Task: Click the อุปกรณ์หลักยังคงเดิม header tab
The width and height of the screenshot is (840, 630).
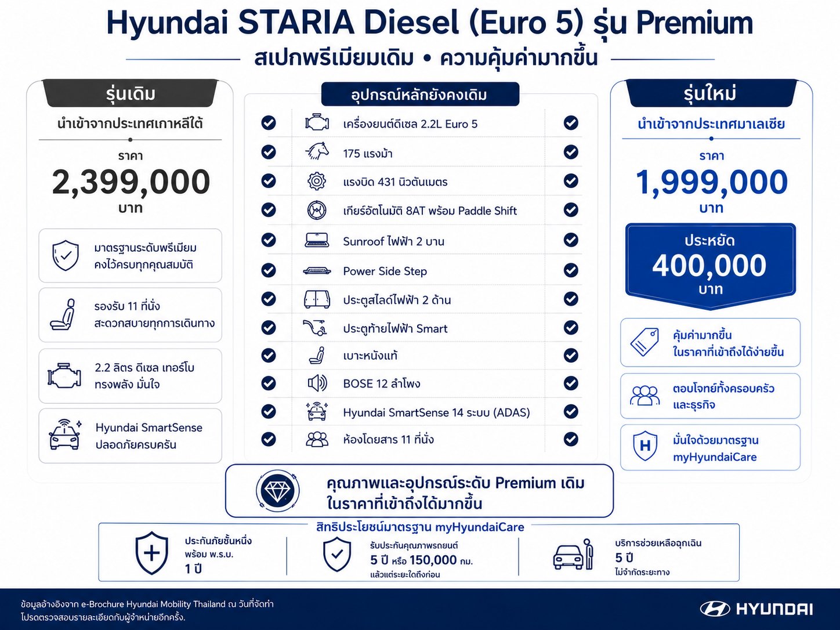Action: point(420,95)
